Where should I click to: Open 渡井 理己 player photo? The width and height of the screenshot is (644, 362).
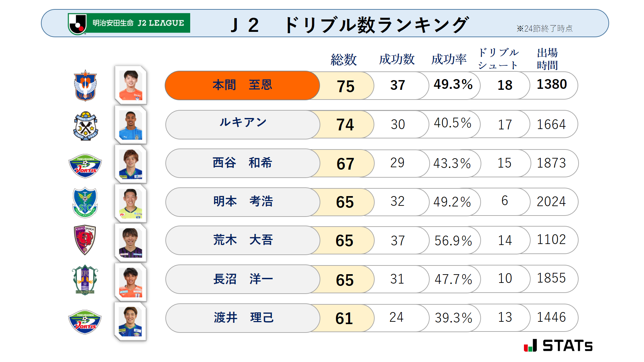click(130, 321)
